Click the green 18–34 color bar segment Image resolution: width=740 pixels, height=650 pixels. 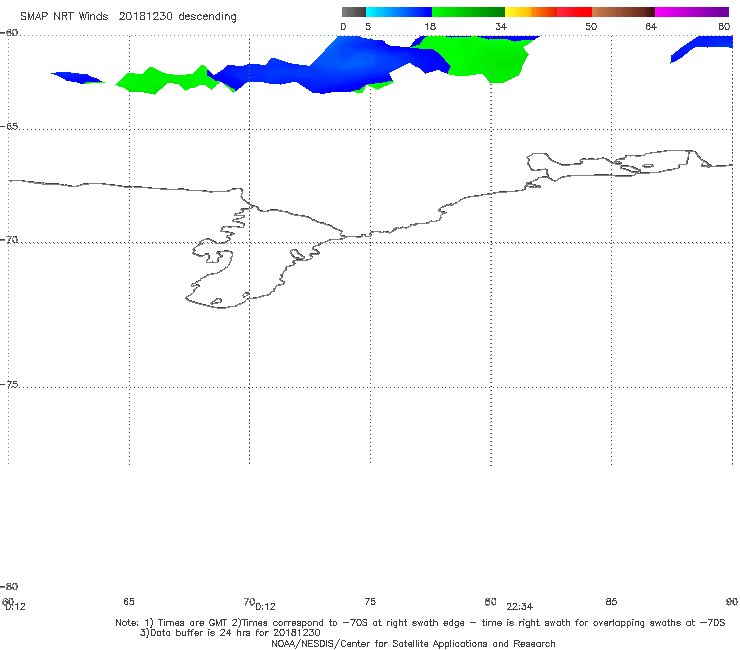point(468,12)
